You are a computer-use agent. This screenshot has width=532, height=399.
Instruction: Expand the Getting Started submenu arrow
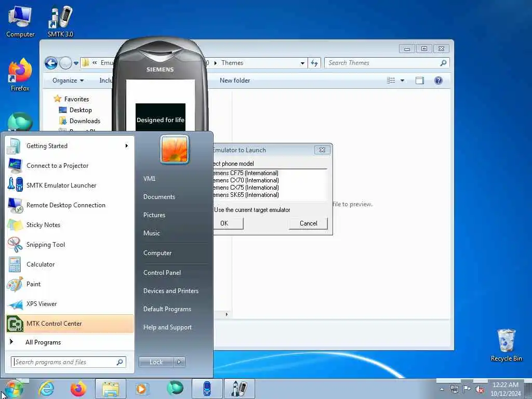[x=127, y=146]
